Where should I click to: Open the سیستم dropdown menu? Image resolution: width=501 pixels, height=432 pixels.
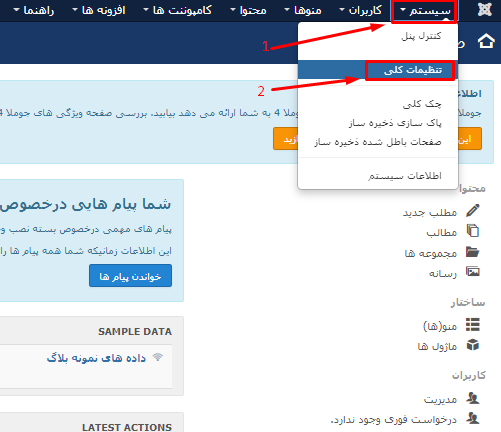[x=425, y=11]
